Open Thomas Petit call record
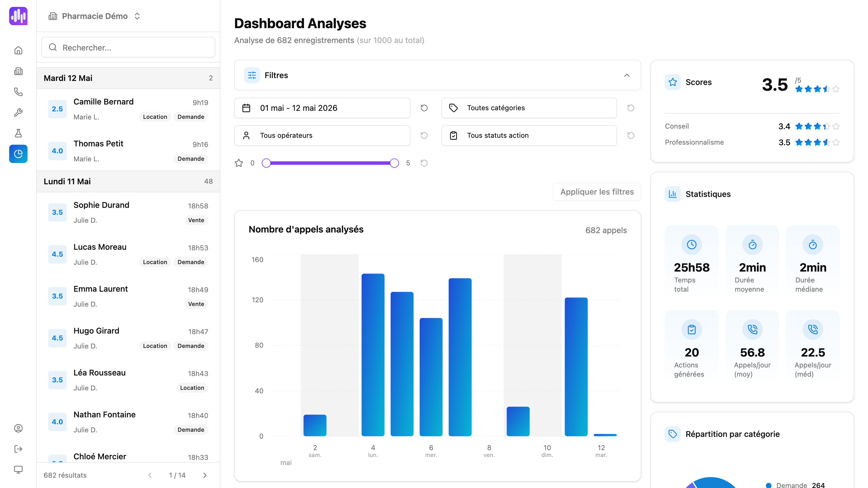868x488 pixels. [x=128, y=151]
